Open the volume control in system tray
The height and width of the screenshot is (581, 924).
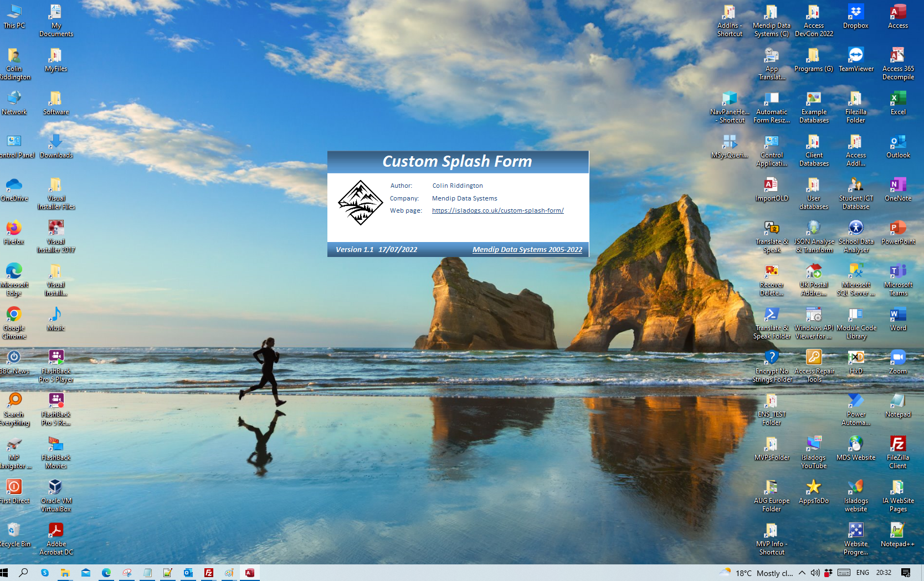pos(815,573)
